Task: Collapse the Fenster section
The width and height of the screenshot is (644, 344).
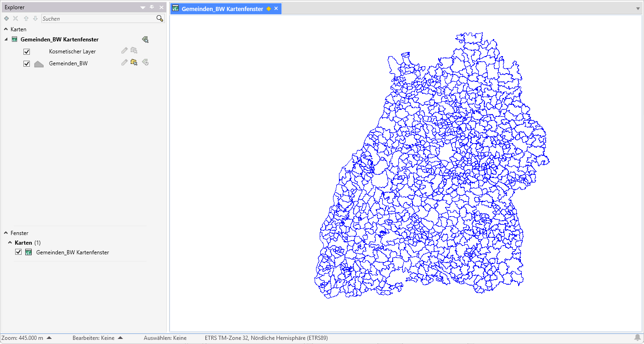Action: [x=6, y=233]
